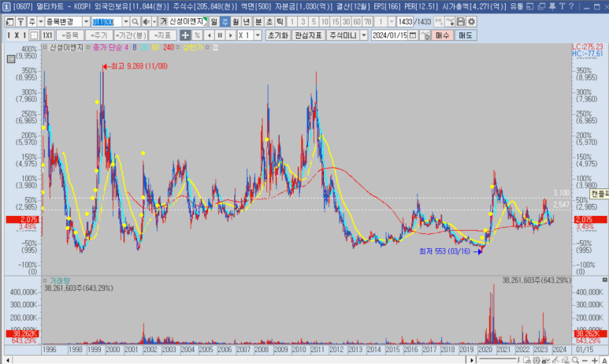The height and width of the screenshot is (364, 609).
Task: Open the 주 market type dropdown
Action: 41,22
